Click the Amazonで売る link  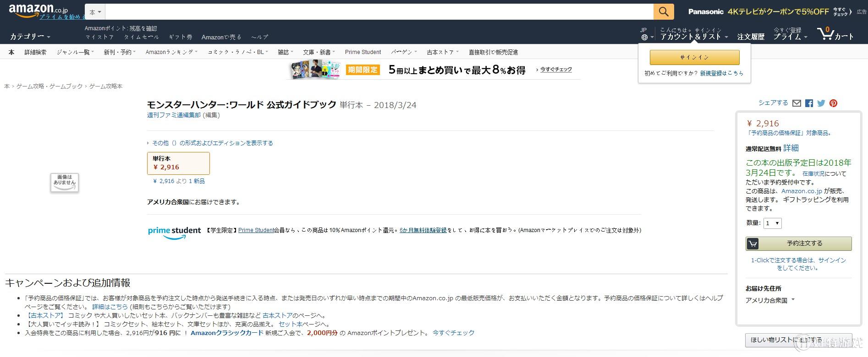click(x=221, y=37)
